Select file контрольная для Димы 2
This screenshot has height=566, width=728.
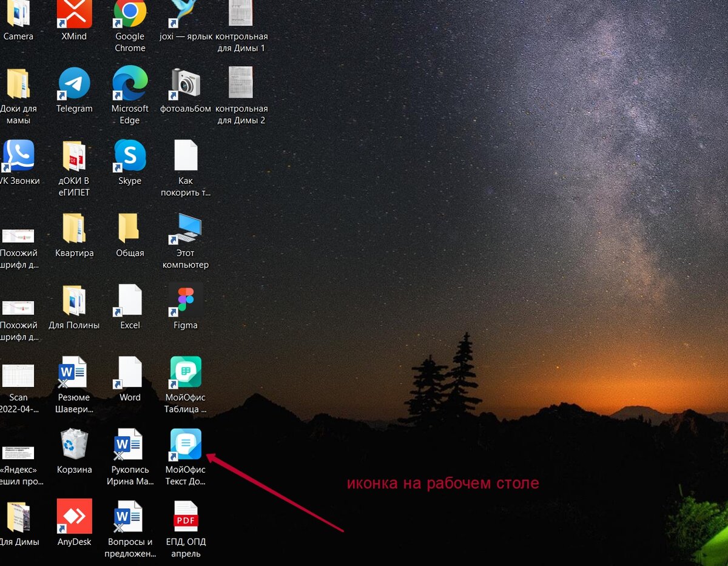(241, 83)
